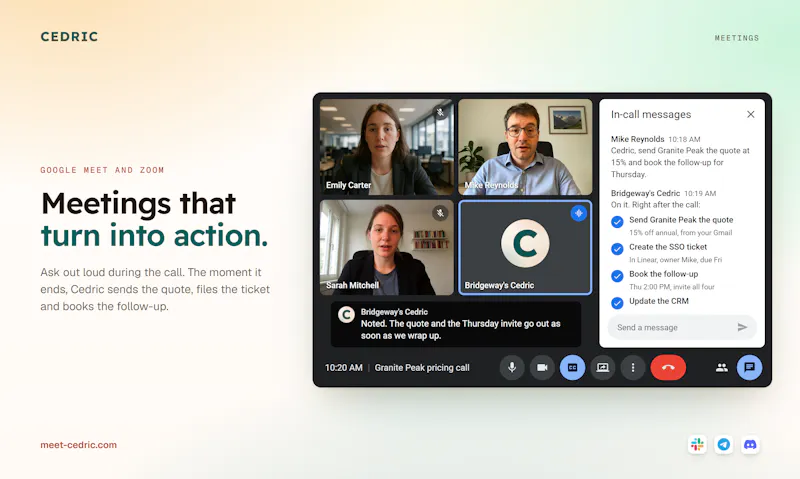The image size is (800, 479).
Task: Click the Create the SSO ticket checkmark
Action: coord(617,249)
